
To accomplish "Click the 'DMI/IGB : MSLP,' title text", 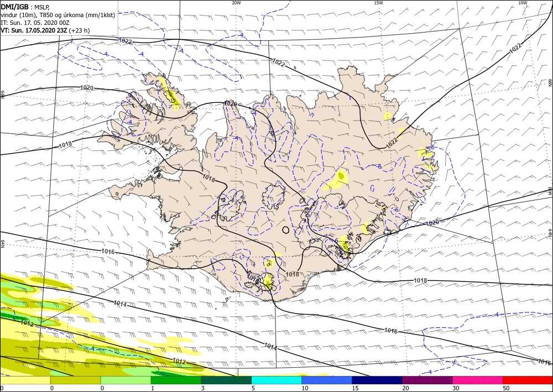I will 25,7.
